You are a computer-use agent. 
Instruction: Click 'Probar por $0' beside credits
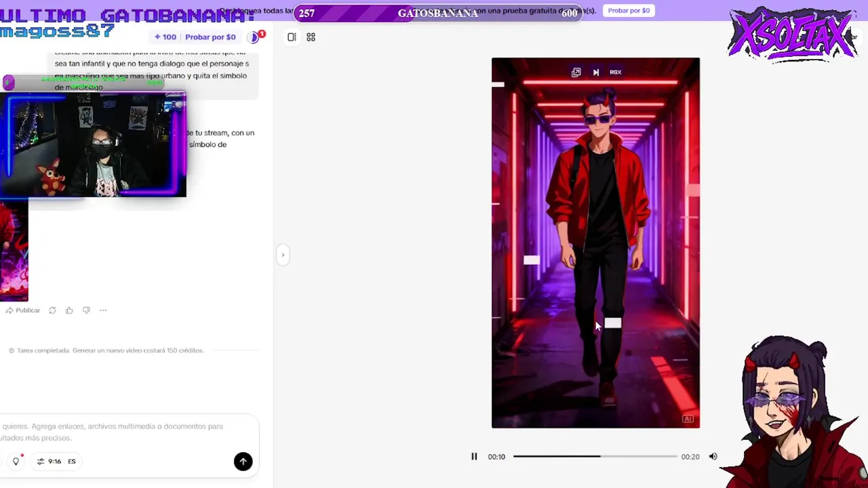(x=210, y=37)
